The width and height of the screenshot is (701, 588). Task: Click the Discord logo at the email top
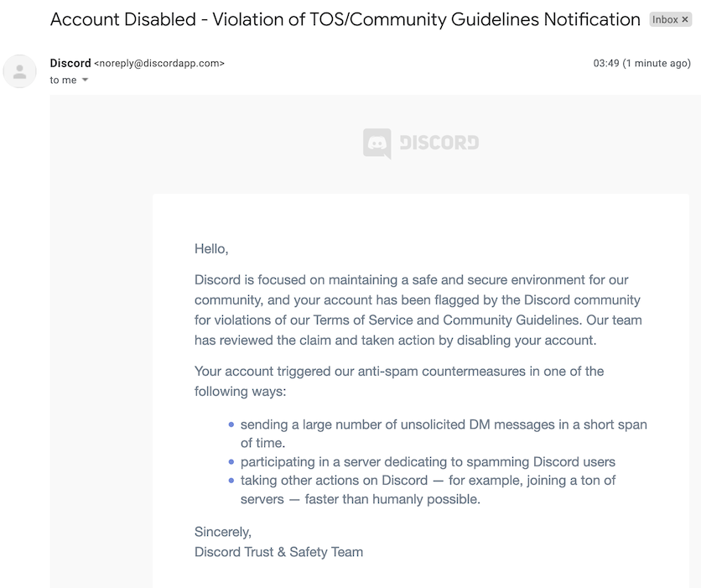pos(419,143)
